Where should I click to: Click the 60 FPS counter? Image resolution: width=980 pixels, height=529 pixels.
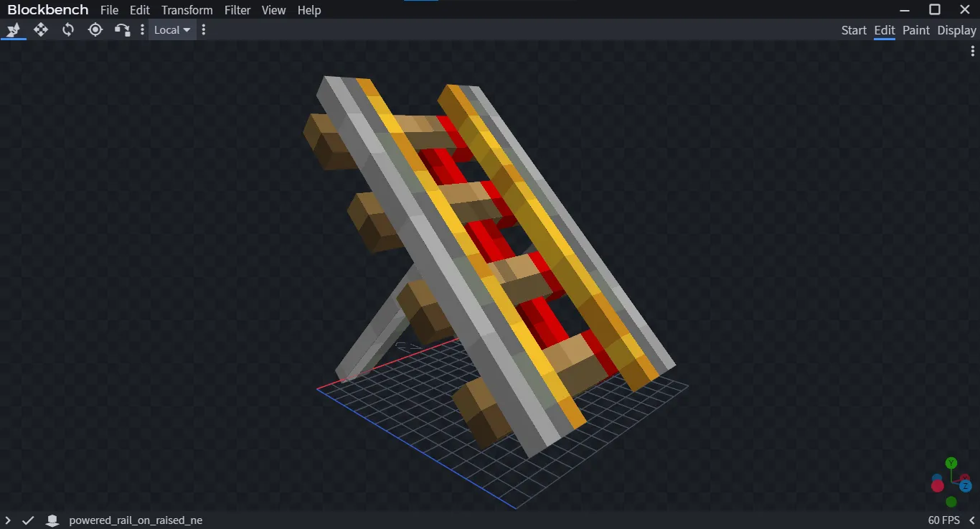pyautogui.click(x=944, y=520)
